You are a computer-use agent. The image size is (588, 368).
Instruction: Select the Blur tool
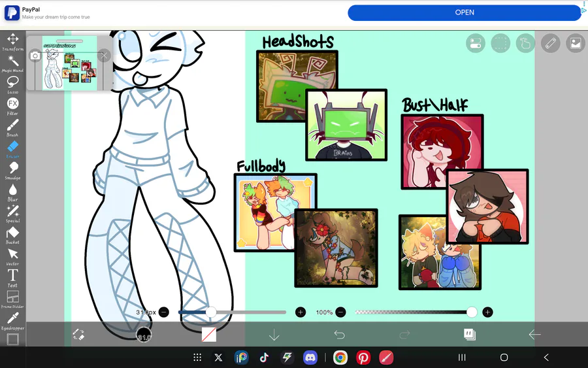[x=13, y=192]
